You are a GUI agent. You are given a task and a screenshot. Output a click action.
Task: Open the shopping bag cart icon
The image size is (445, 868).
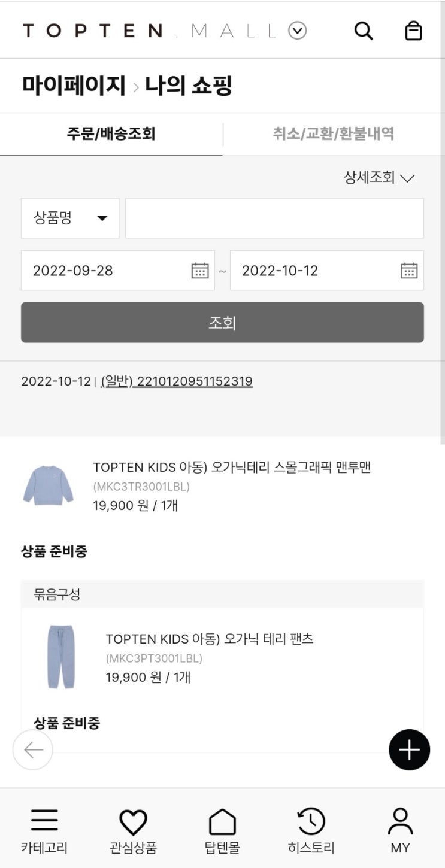point(413,31)
